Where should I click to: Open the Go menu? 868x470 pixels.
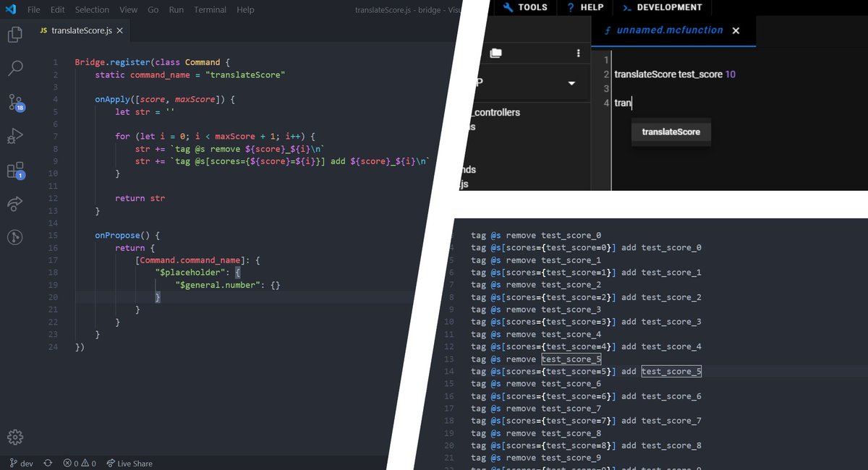tap(153, 9)
